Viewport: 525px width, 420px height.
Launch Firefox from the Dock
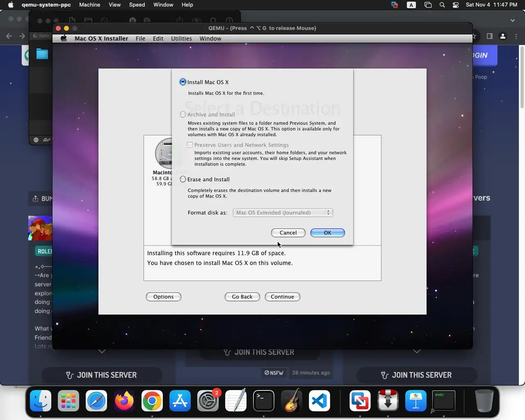click(124, 401)
